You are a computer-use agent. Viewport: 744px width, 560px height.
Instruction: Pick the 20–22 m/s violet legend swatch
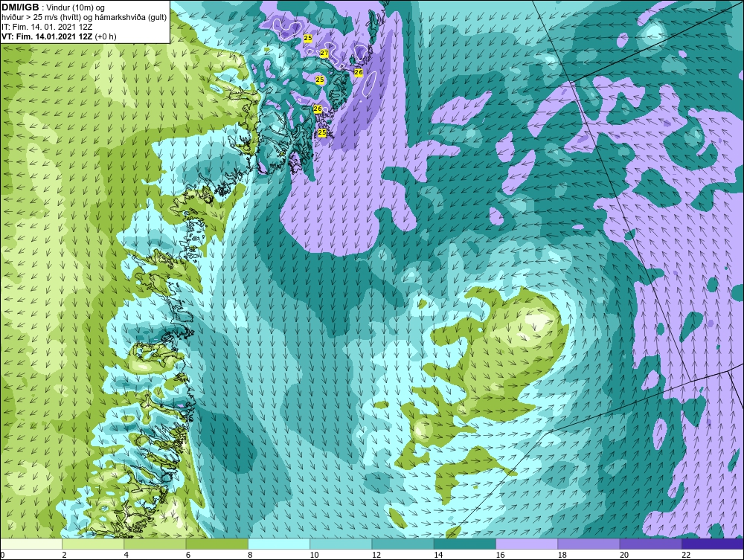coord(650,544)
